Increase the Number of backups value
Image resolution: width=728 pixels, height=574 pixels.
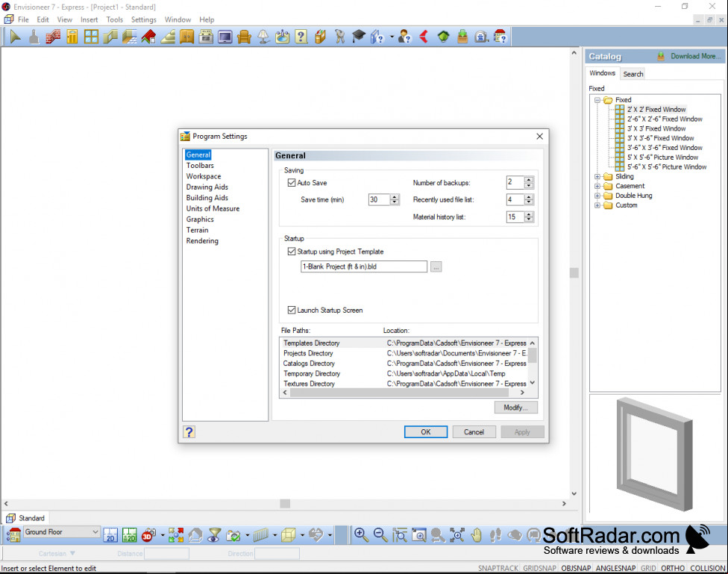tap(528, 179)
